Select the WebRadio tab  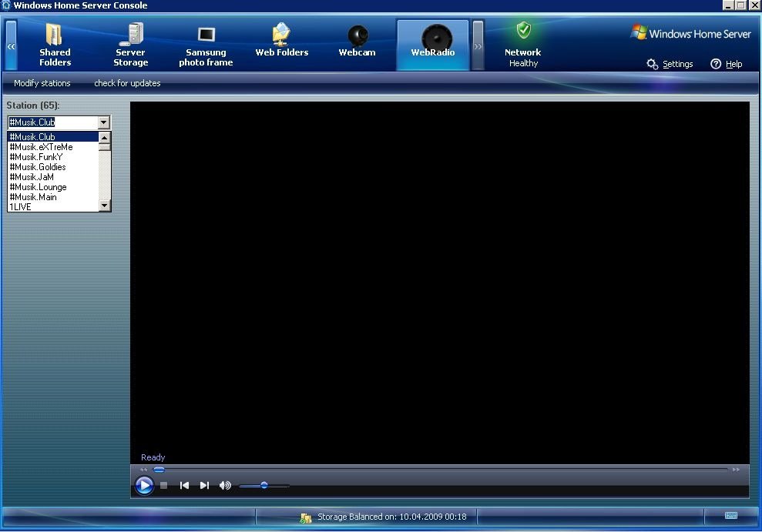[x=432, y=45]
